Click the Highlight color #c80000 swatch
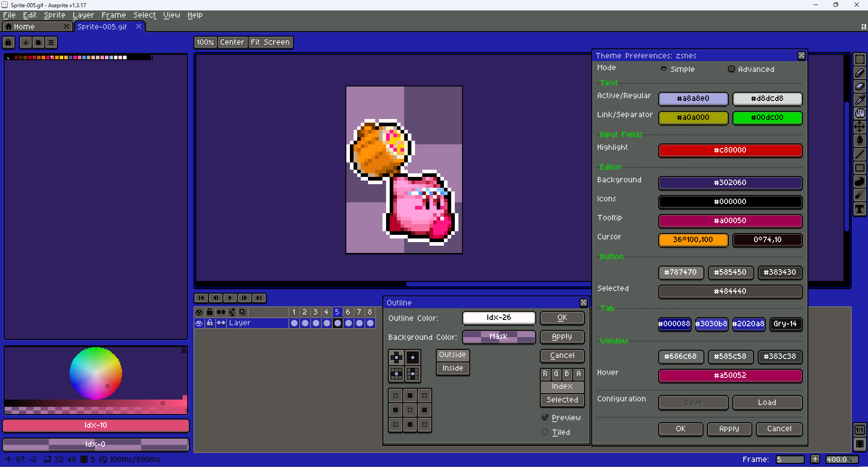868x467 pixels. pos(730,150)
